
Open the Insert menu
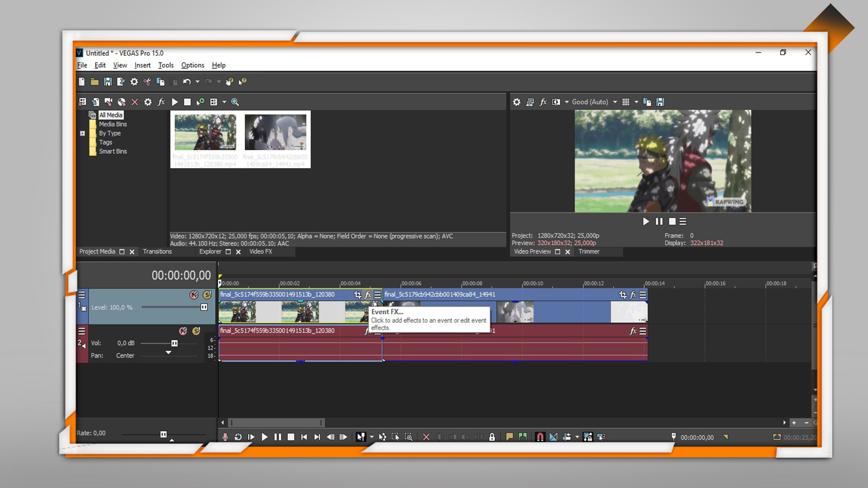pyautogui.click(x=142, y=65)
